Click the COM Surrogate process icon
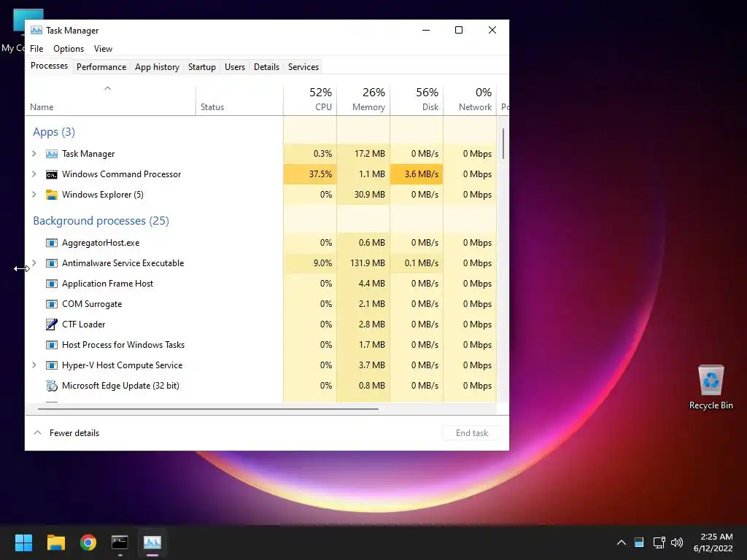This screenshot has height=560, width=747. pos(52,304)
